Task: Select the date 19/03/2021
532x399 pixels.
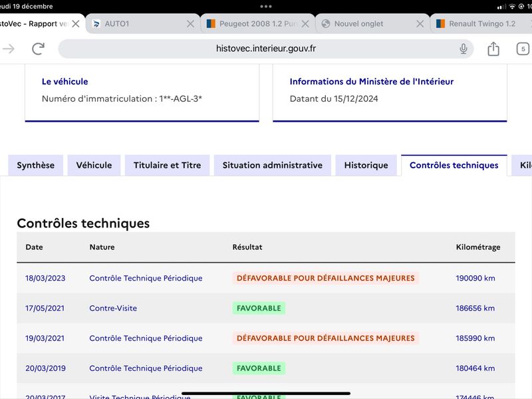Action: [x=45, y=338]
